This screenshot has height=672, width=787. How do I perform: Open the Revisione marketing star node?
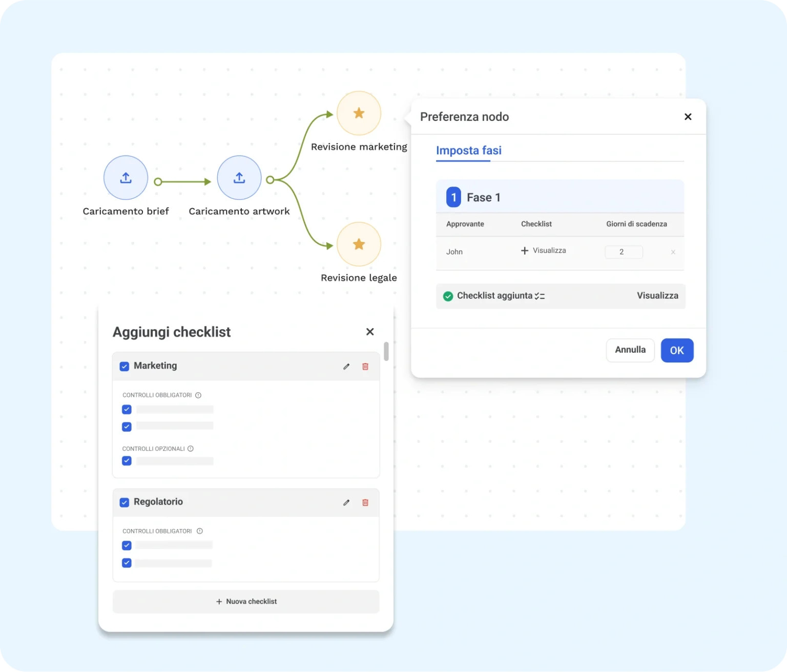[359, 113]
